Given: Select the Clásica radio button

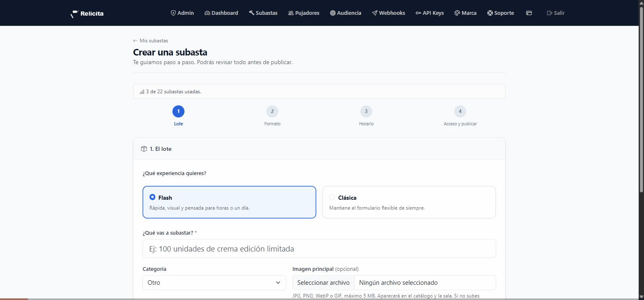Looking at the screenshot, I should pos(332,197).
